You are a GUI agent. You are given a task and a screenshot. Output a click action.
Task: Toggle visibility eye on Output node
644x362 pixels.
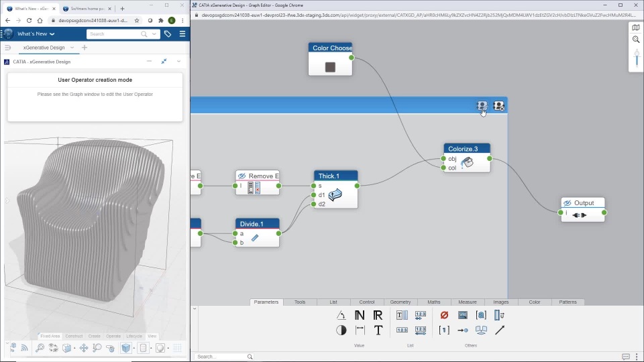pyautogui.click(x=568, y=202)
